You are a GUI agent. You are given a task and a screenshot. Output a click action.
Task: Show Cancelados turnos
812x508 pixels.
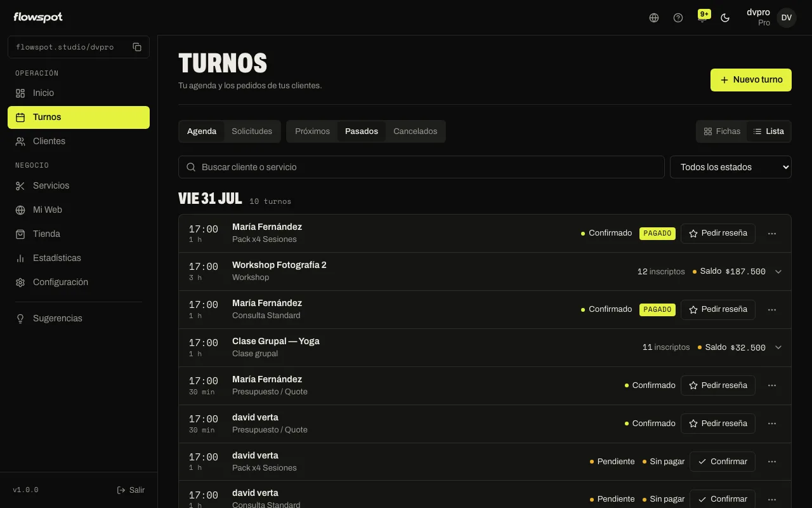click(415, 131)
